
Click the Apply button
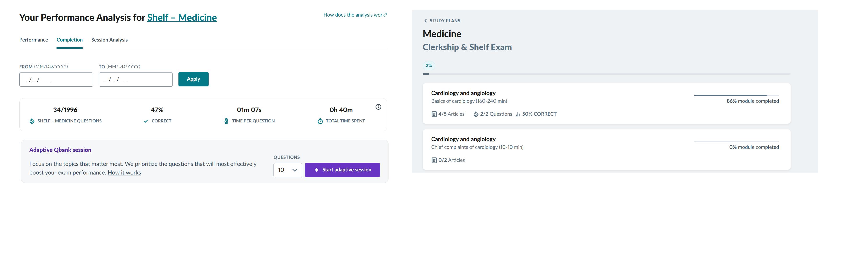[x=194, y=79]
